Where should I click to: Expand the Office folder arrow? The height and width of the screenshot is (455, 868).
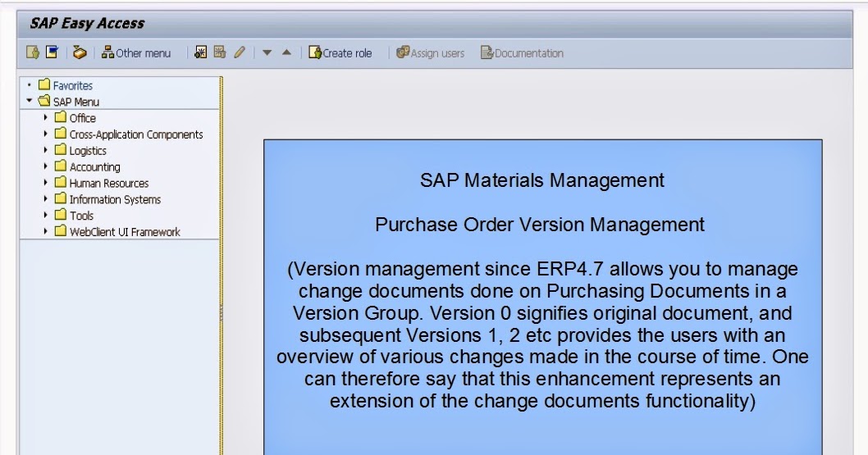pos(45,117)
